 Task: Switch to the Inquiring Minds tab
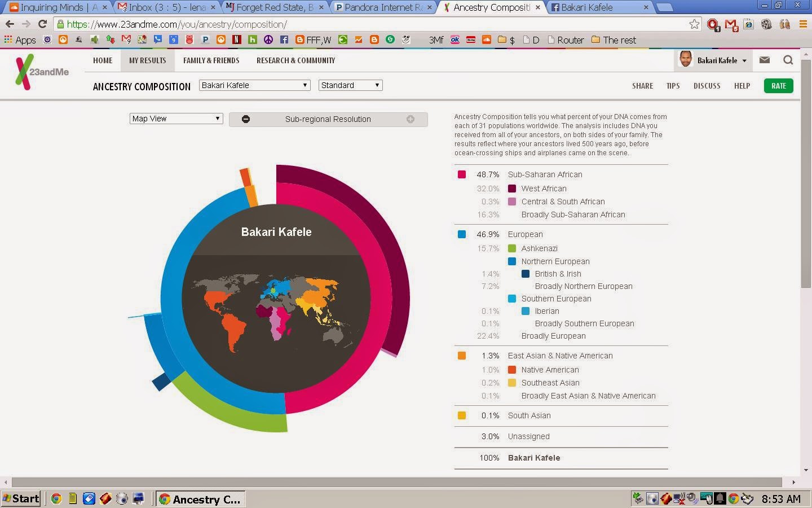point(58,7)
